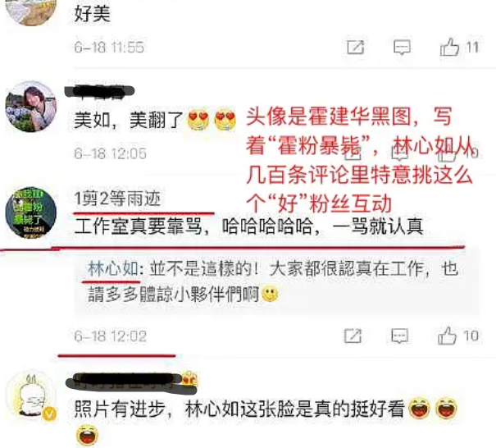Viewport: 496px width, 448px height.
Task: Tap the repost icon on the 6-18 12:02 comment
Action: 353,336
